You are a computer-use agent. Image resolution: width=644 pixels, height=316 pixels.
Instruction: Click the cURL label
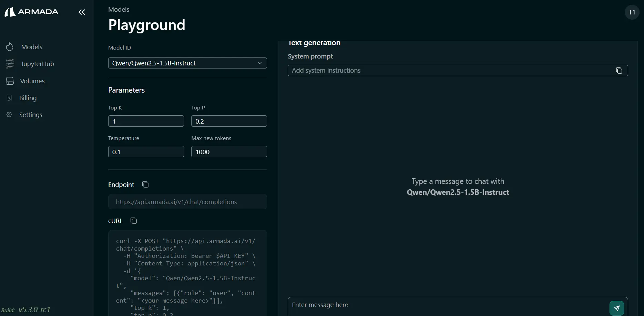pyautogui.click(x=115, y=221)
